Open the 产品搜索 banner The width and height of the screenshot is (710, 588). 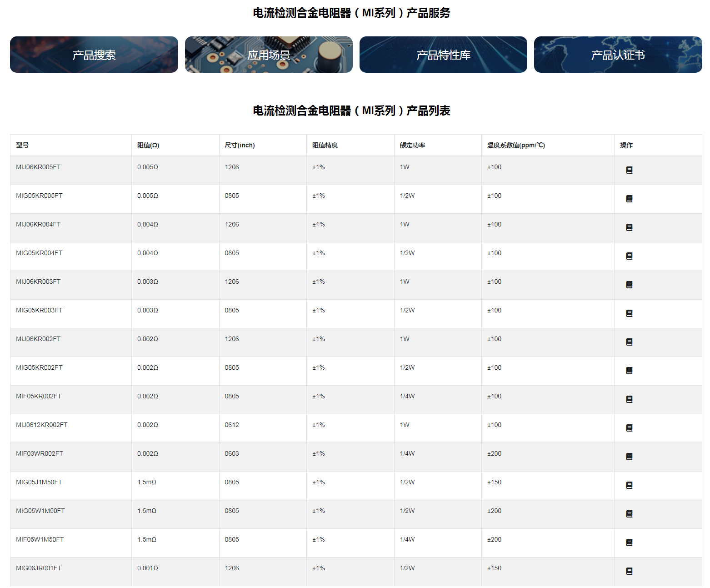[x=94, y=55]
